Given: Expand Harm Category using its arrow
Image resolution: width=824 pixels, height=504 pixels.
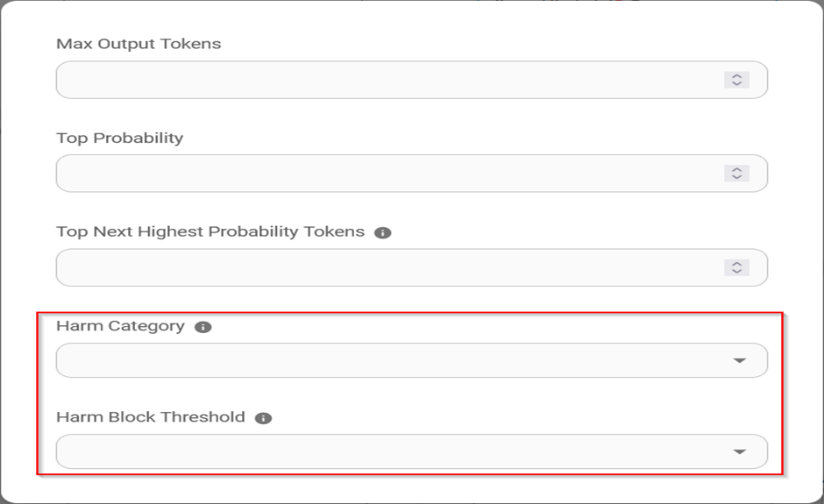Looking at the screenshot, I should click(739, 360).
